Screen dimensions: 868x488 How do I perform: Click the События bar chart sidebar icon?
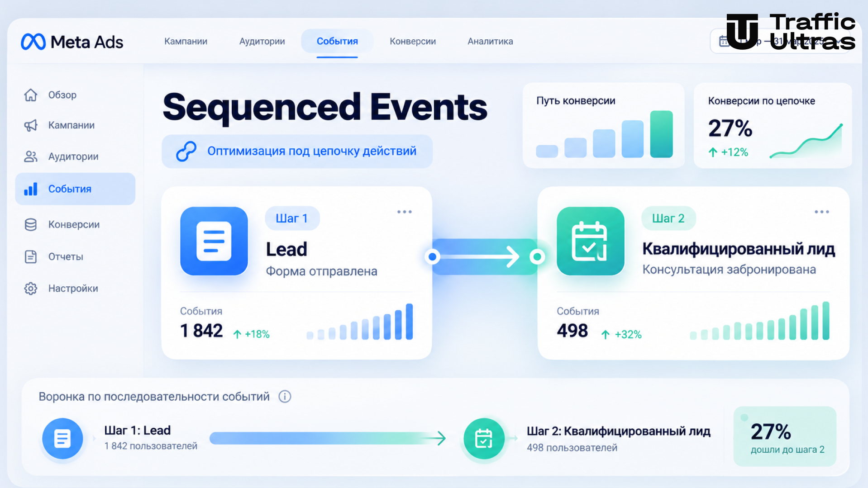coord(30,189)
